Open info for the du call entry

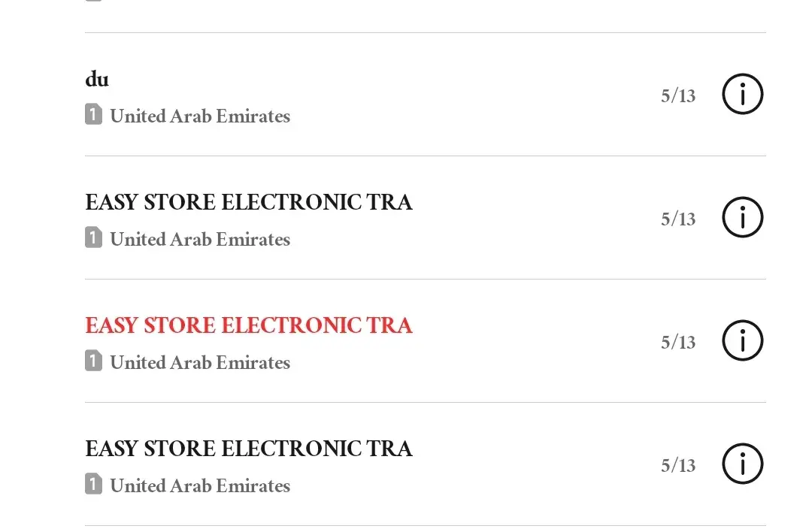tap(742, 95)
